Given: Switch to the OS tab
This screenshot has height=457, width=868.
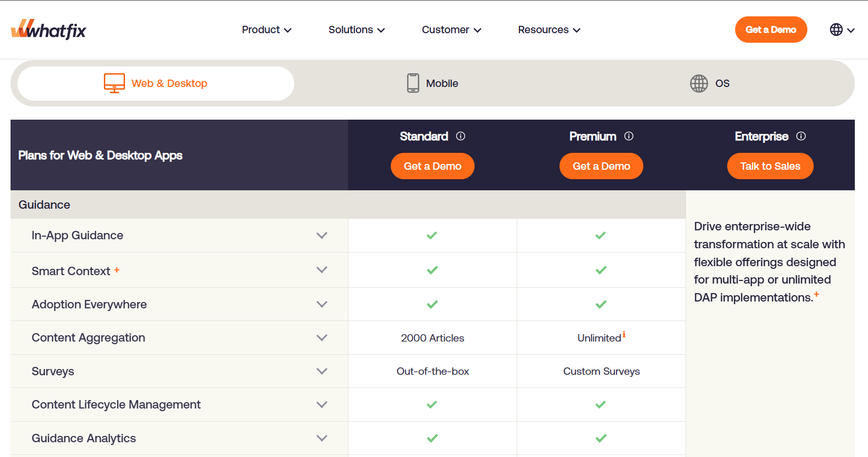Looking at the screenshot, I should pyautogui.click(x=710, y=83).
